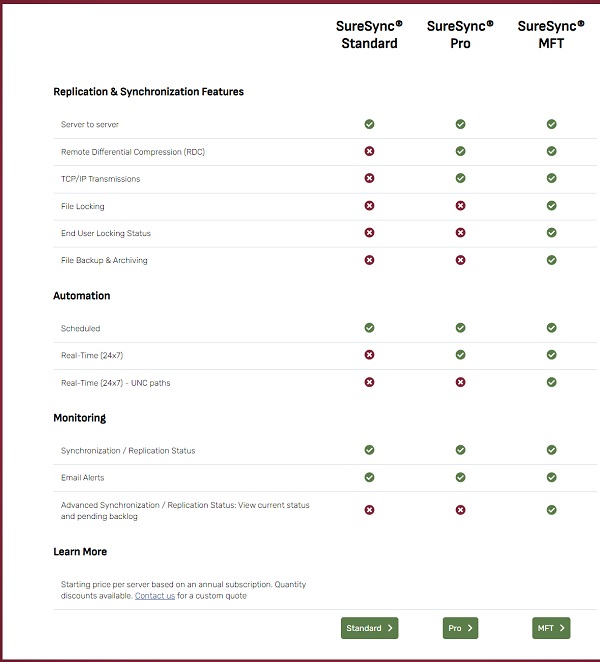Click the Pro checkmark for TCP/IP Transmissions
The width and height of the screenshot is (600, 662).
click(460, 179)
